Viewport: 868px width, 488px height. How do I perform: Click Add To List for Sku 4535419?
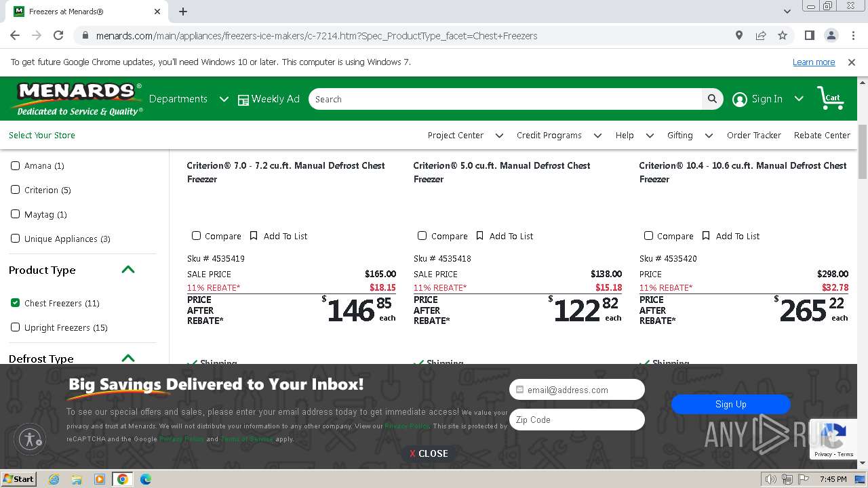285,236
